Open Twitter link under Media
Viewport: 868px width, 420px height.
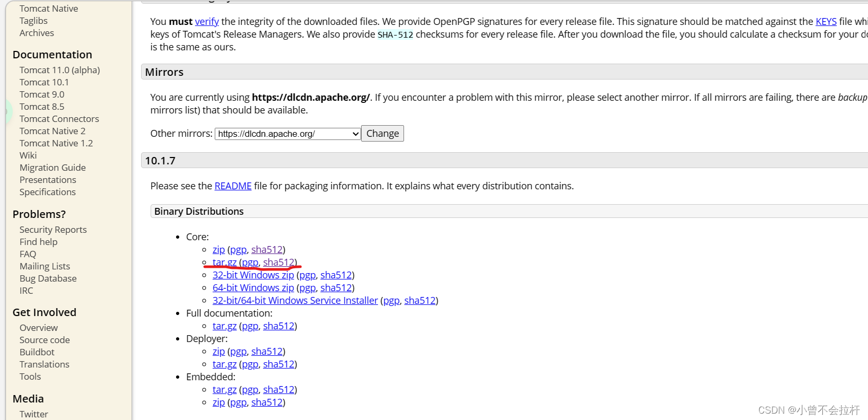tap(33, 414)
